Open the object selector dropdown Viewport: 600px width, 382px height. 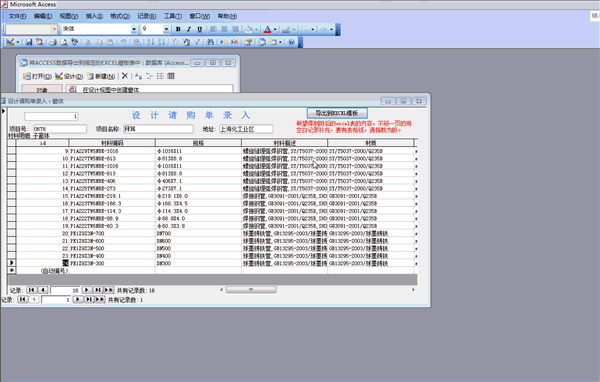click(54, 29)
